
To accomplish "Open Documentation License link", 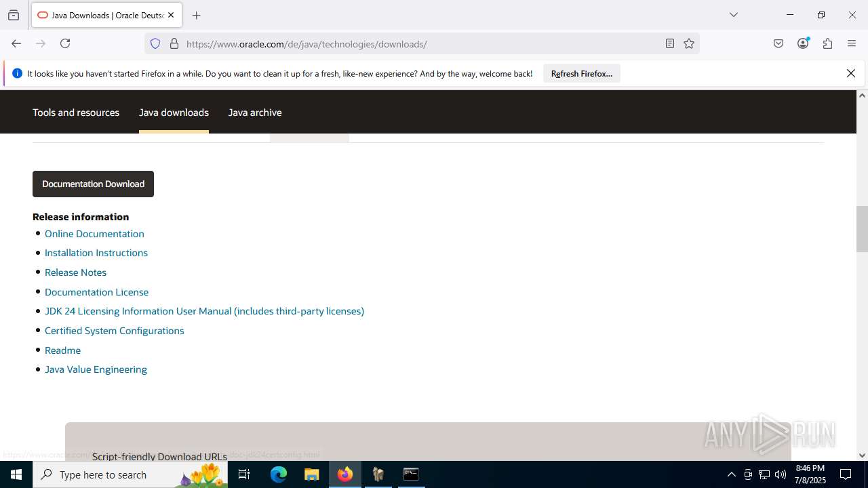I will tap(96, 292).
